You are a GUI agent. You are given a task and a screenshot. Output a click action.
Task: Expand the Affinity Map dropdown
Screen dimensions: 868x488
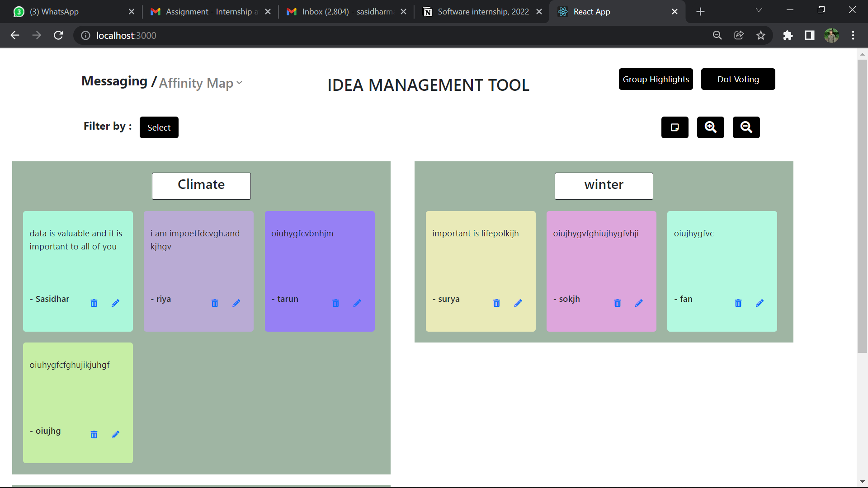click(201, 83)
